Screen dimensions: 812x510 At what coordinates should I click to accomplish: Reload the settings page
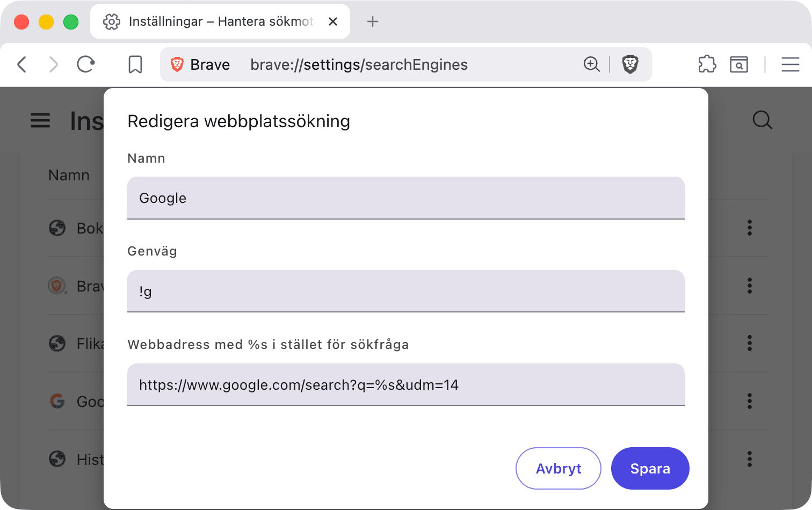86,65
